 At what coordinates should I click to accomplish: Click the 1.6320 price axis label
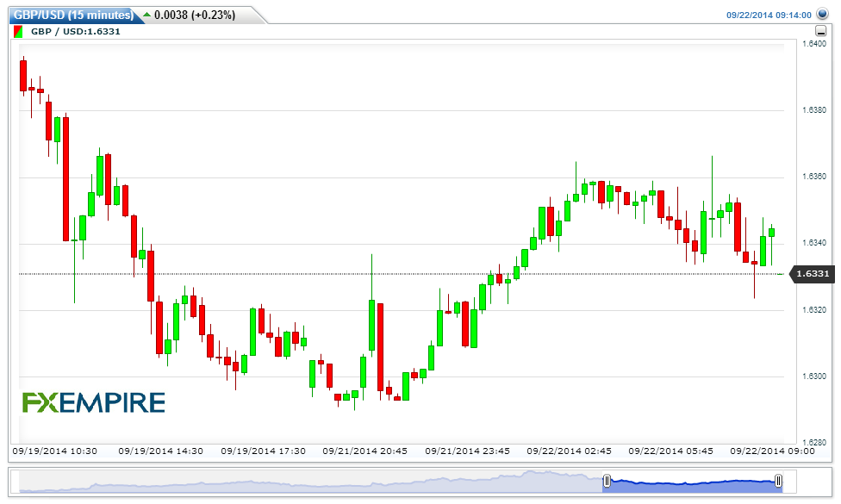[x=813, y=310]
